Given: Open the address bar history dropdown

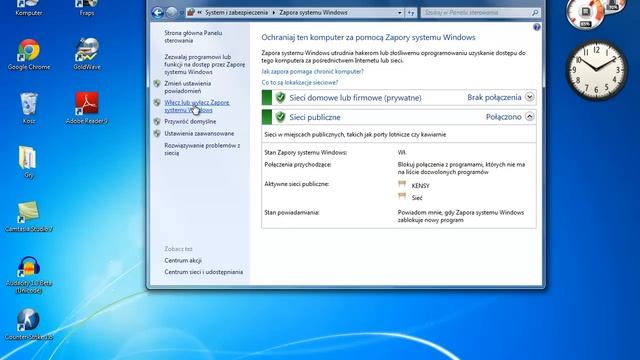Looking at the screenshot, I should (x=400, y=13).
